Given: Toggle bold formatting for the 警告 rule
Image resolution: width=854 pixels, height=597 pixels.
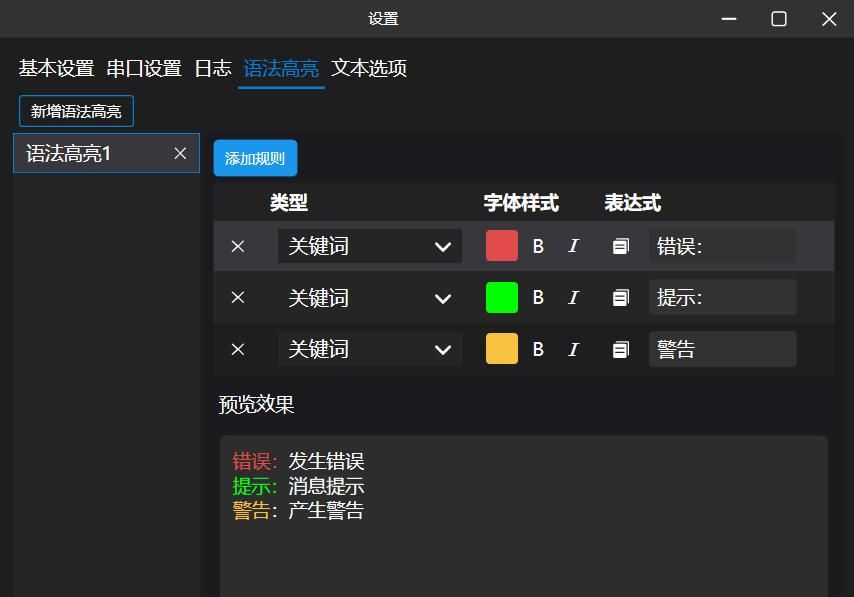Looking at the screenshot, I should pyautogui.click(x=538, y=349).
